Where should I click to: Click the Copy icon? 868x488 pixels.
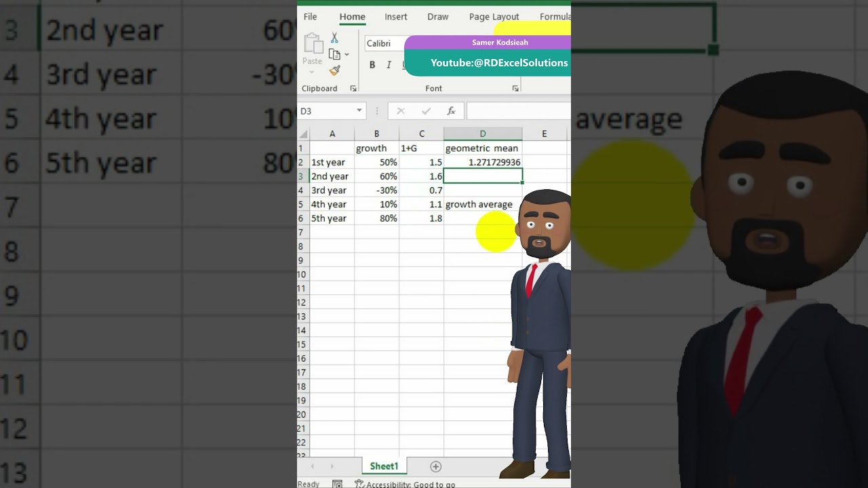(x=334, y=54)
